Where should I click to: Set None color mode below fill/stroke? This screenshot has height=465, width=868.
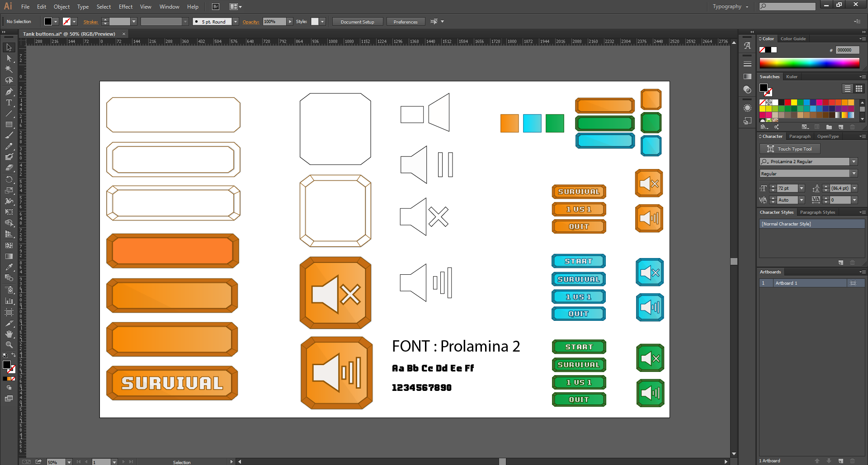coord(13,379)
